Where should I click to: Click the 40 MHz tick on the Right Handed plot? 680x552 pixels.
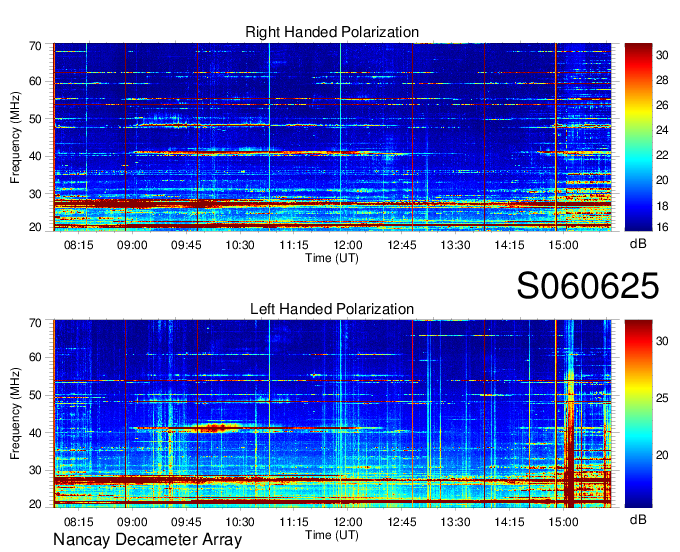coord(35,156)
